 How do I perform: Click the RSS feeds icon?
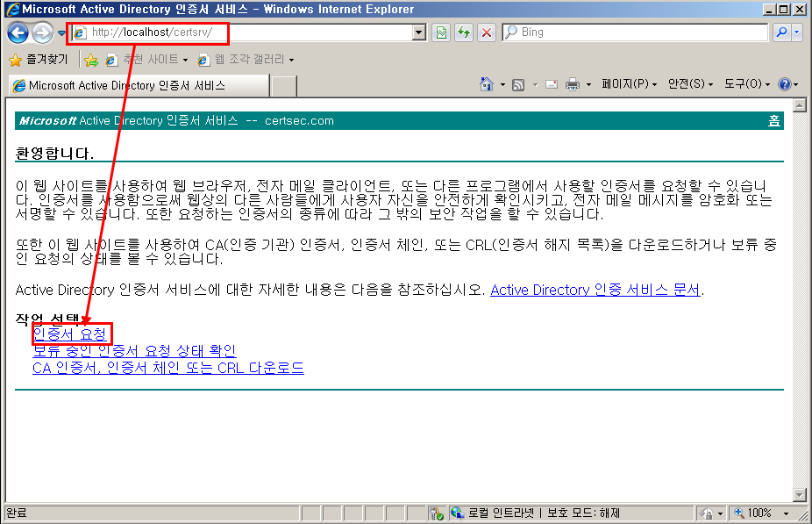tap(518, 84)
